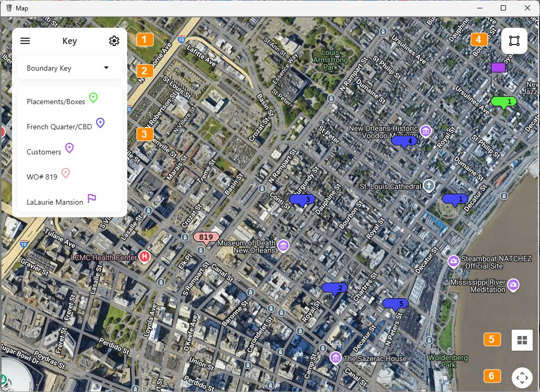Click the purple LaLaurie Mansion flag marker
This screenshot has width=540, height=392.
(x=498, y=68)
